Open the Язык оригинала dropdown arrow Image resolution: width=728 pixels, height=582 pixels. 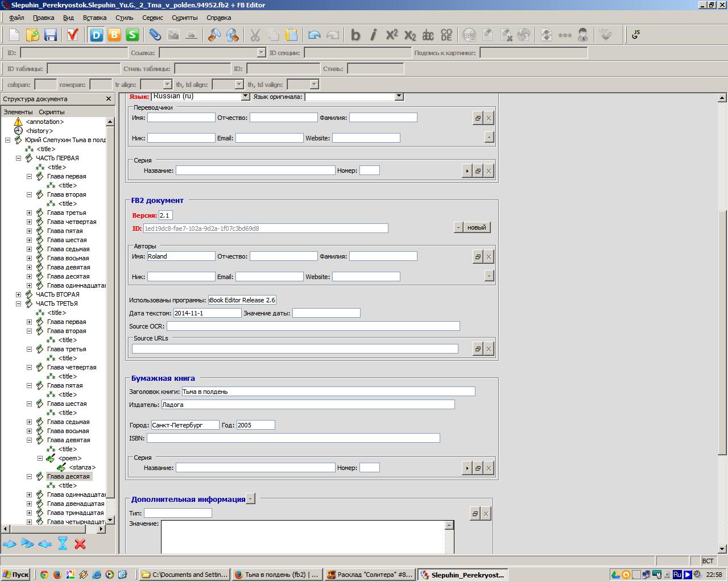coord(399,97)
